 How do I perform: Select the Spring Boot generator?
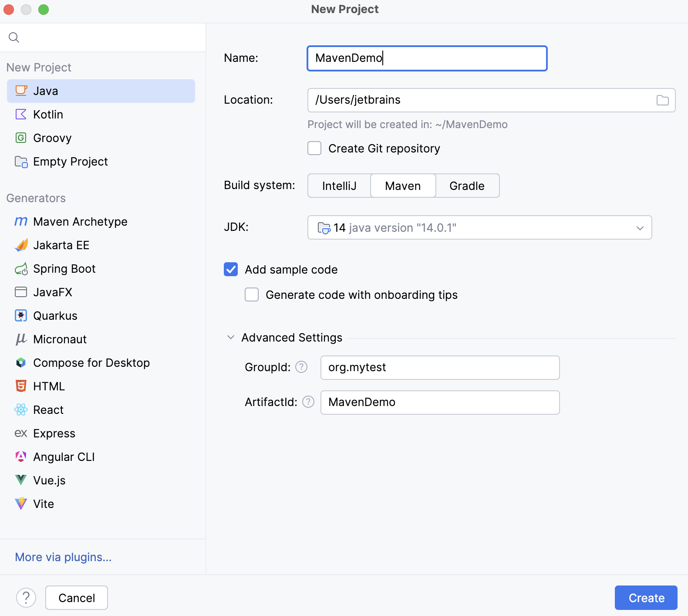click(x=64, y=269)
